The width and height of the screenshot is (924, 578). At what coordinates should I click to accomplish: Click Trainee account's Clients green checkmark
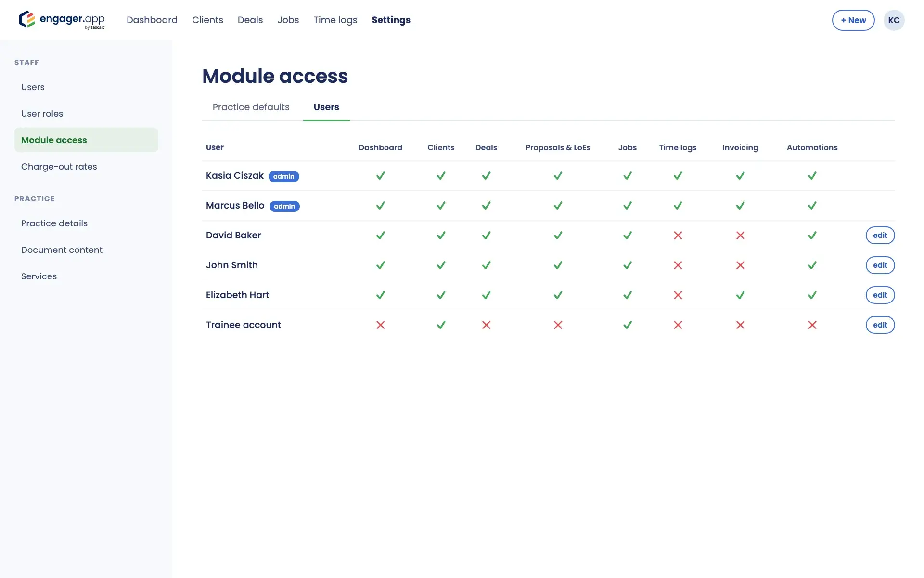(x=441, y=325)
